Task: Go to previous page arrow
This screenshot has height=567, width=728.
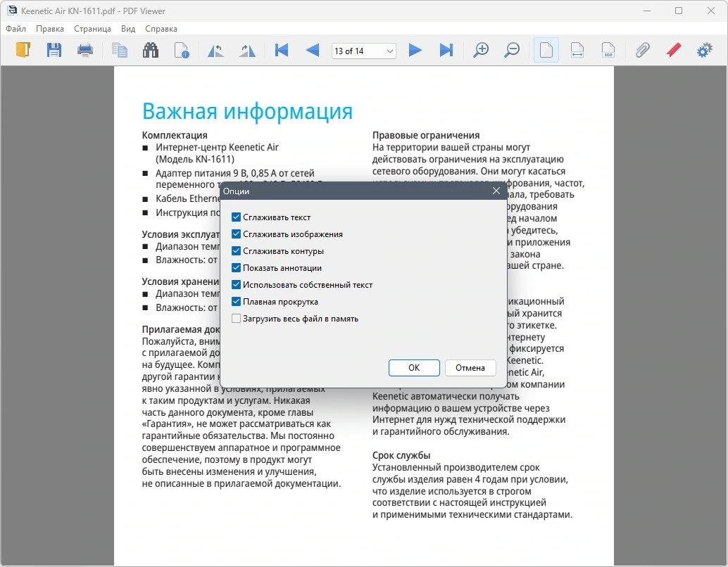Action: pos(313,50)
